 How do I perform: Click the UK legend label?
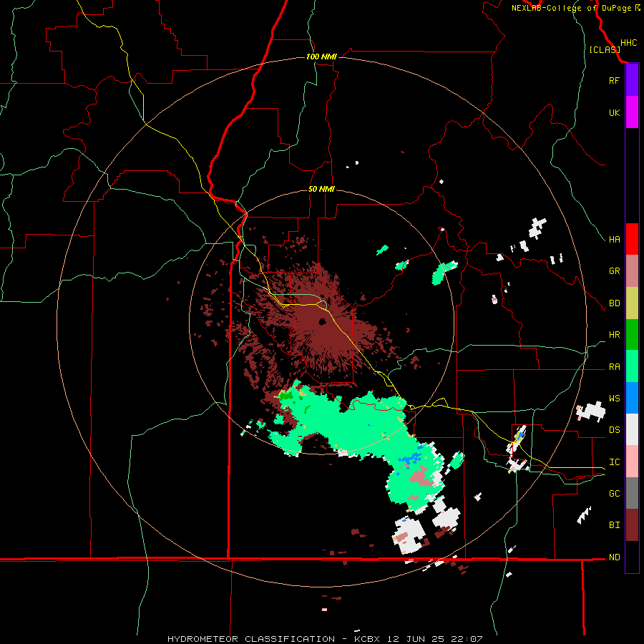(614, 112)
